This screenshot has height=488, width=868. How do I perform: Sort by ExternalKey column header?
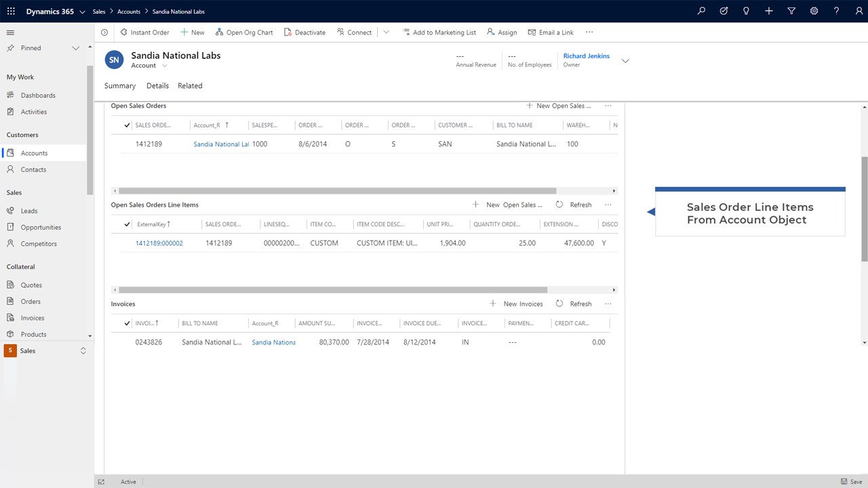coord(154,224)
